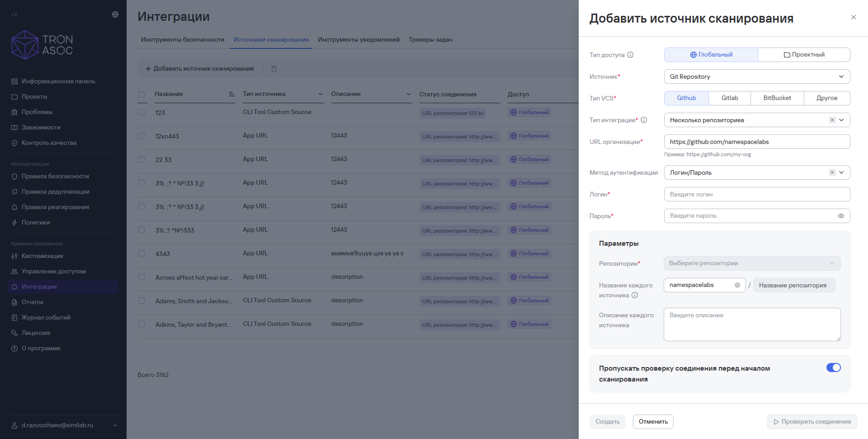This screenshot has width=868, height=439.
Task: Open Тип источника column filter dropdown
Action: pyautogui.click(x=321, y=94)
